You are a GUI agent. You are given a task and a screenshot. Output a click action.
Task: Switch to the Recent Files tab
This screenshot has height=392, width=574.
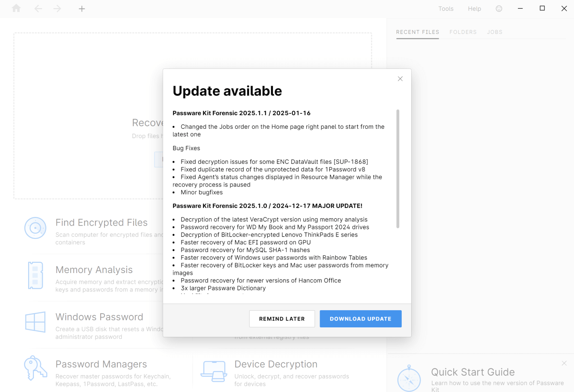tap(418, 32)
